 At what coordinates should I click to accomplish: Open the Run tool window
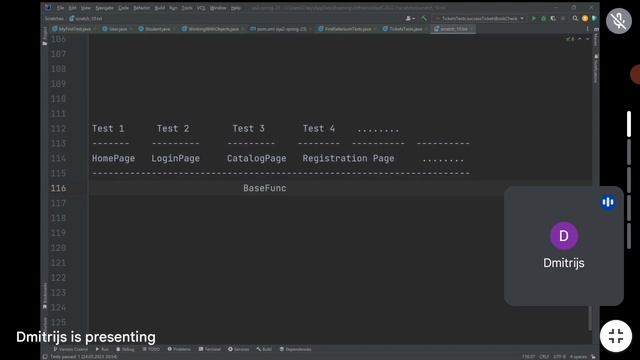coord(102,349)
